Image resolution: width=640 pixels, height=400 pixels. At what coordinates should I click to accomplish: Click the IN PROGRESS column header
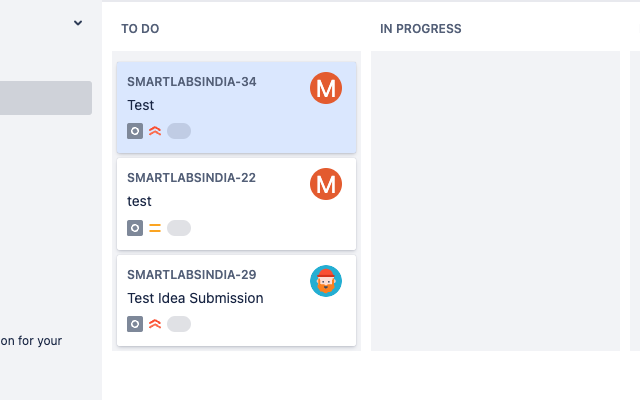421,29
